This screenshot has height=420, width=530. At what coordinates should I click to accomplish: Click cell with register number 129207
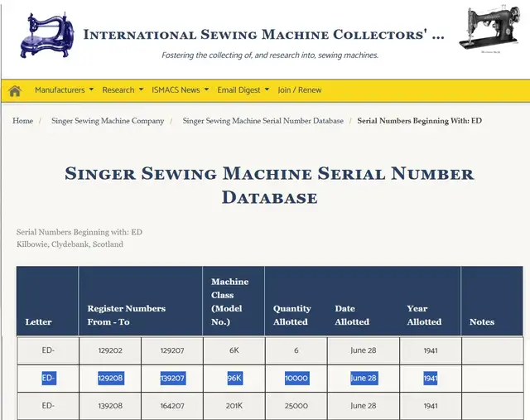[172, 350]
